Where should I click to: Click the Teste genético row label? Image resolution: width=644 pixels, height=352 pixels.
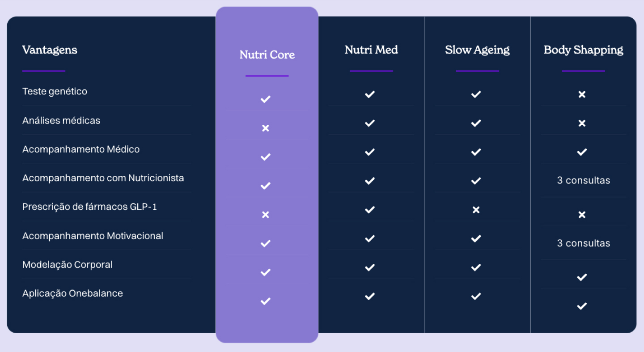tap(55, 91)
